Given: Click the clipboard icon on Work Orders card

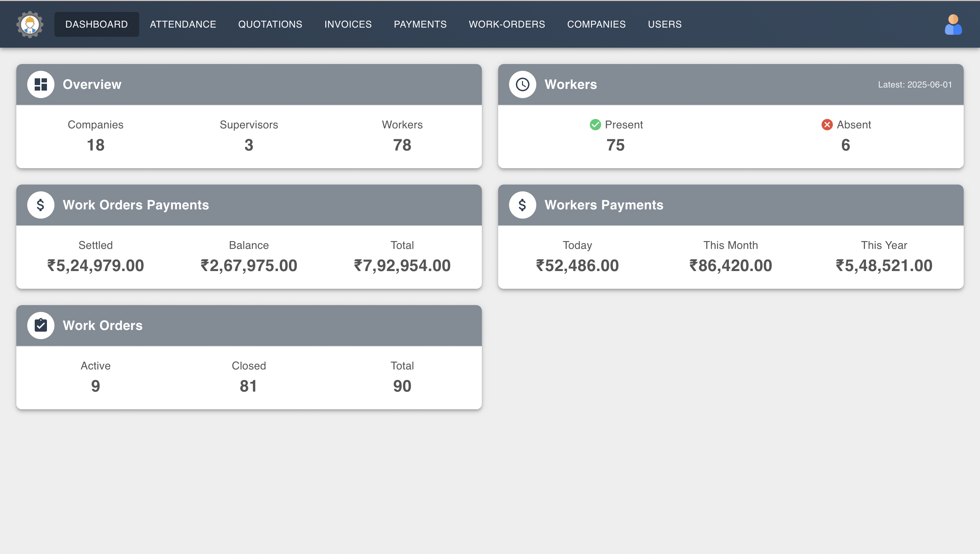Looking at the screenshot, I should point(40,325).
